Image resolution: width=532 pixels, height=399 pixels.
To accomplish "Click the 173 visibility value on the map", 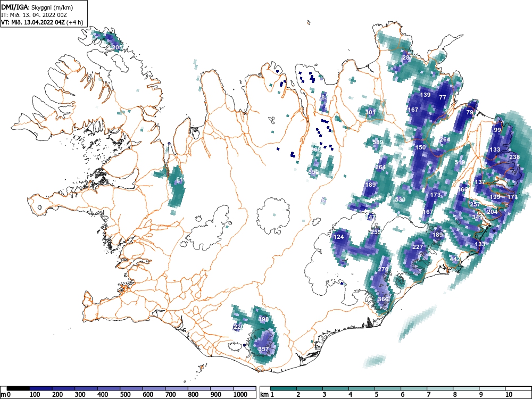I will (x=435, y=195).
